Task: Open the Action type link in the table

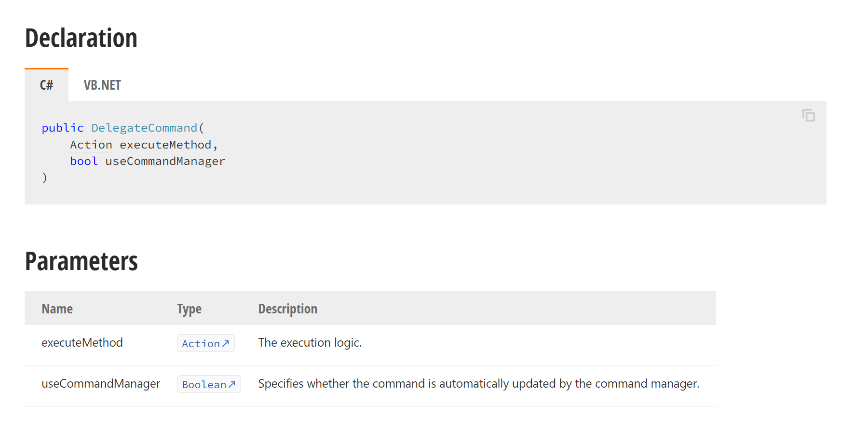Action: (x=205, y=343)
